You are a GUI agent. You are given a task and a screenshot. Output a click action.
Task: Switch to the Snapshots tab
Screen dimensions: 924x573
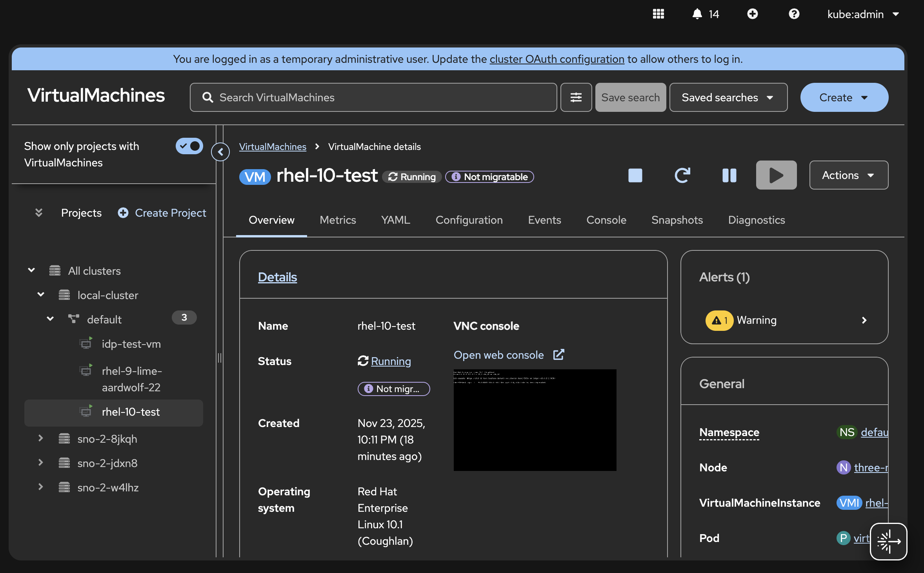pos(677,220)
